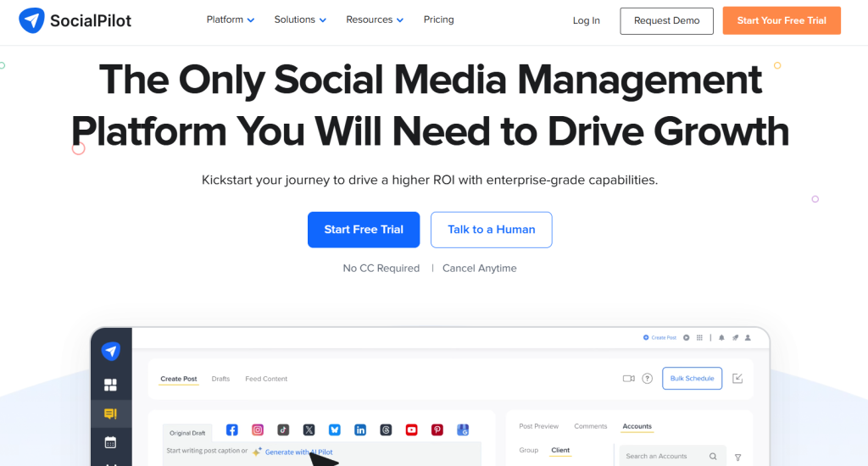Click the orange Start Your Free Trial button
The height and width of the screenshot is (466, 868).
[782, 20]
